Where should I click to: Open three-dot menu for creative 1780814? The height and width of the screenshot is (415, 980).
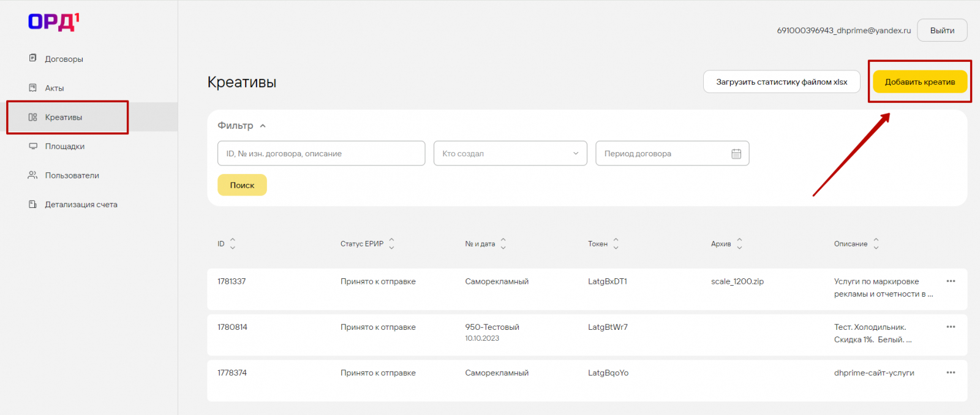pyautogui.click(x=951, y=327)
